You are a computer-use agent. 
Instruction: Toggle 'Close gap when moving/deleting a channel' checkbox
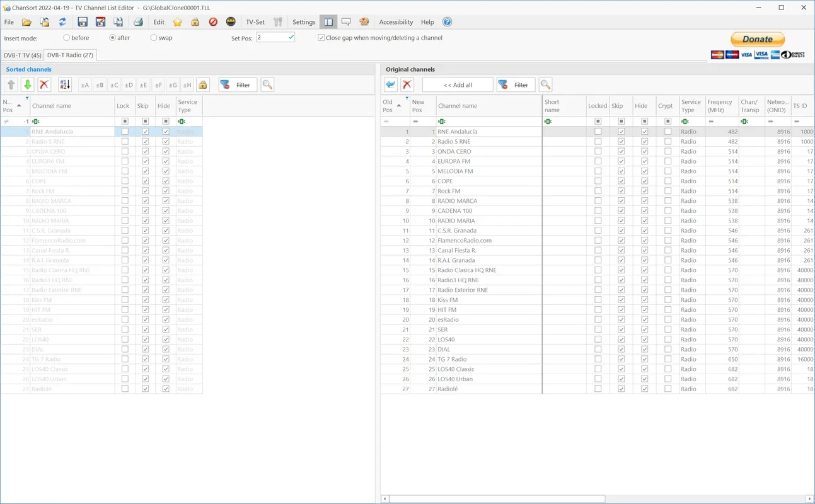pyautogui.click(x=321, y=38)
